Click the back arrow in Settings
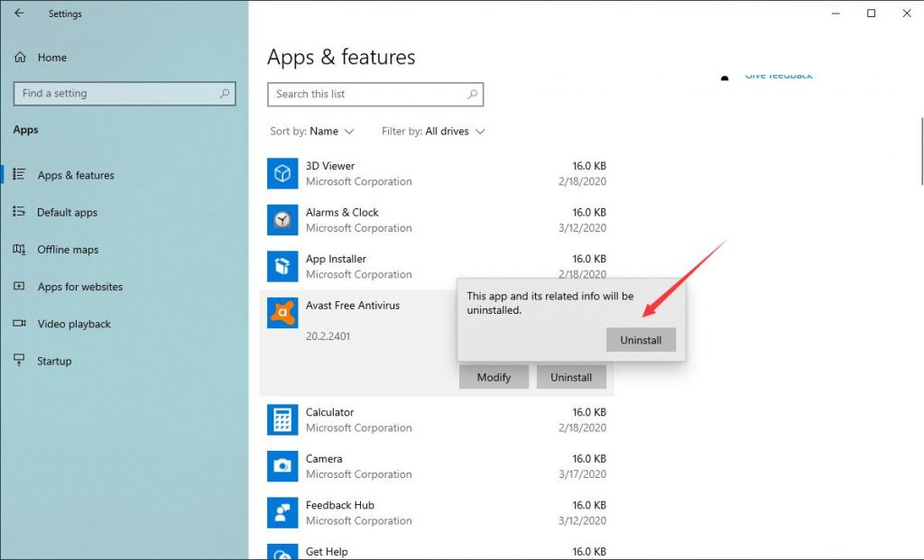Viewport: 924px width, 560px height. point(20,13)
